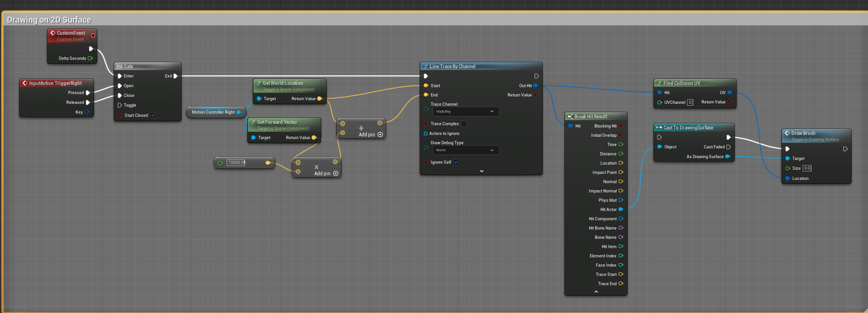Click the Find Collision UV output pin
The height and width of the screenshot is (313, 868).
click(x=729, y=93)
